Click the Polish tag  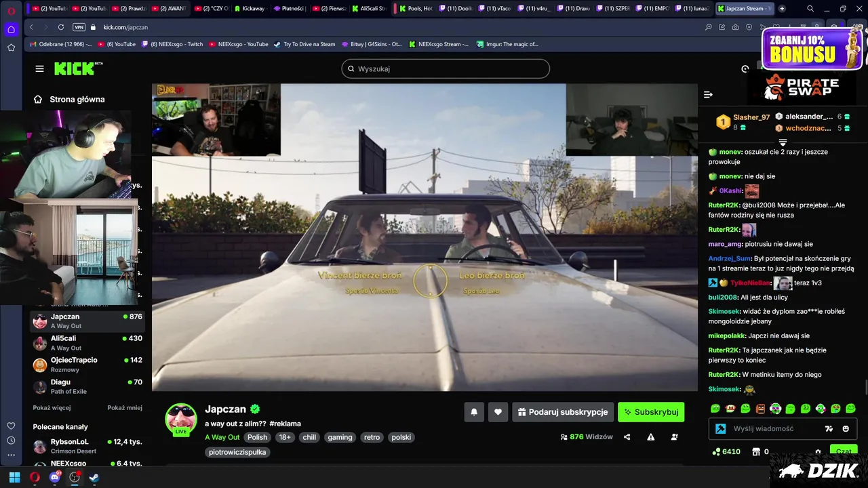coord(257,437)
